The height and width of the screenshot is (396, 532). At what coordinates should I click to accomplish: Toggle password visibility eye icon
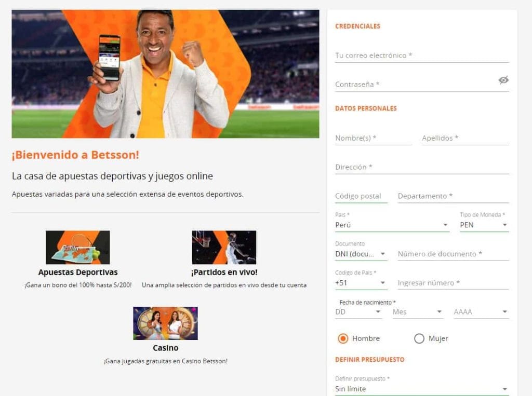503,80
